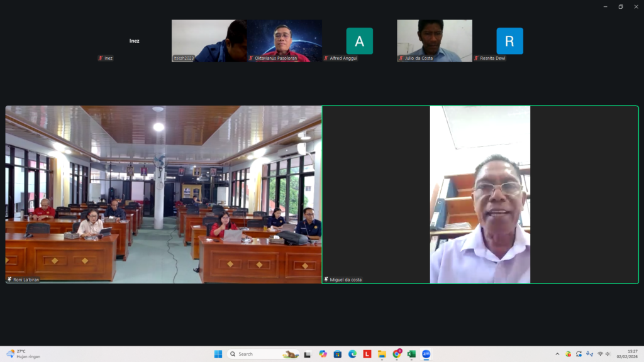Open the red L app in taskbar
This screenshot has height=362, width=644.
(367, 354)
